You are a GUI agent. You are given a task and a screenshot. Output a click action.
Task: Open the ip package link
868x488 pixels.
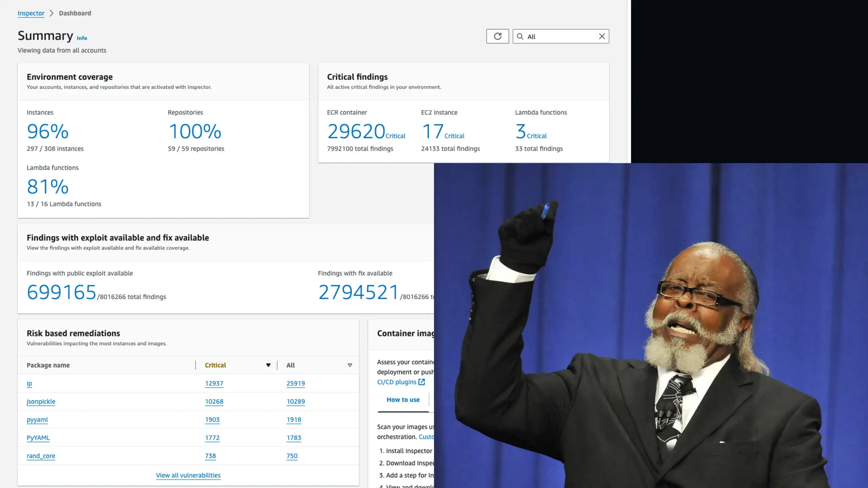[x=29, y=383]
